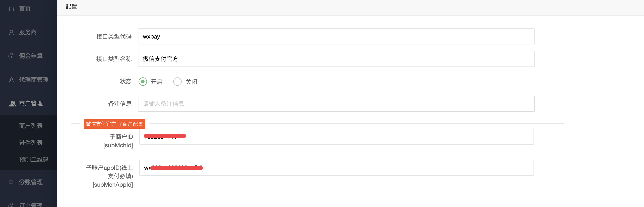Click the document icon beside 分账管理
This screenshot has height=207, width=644.
11,182
